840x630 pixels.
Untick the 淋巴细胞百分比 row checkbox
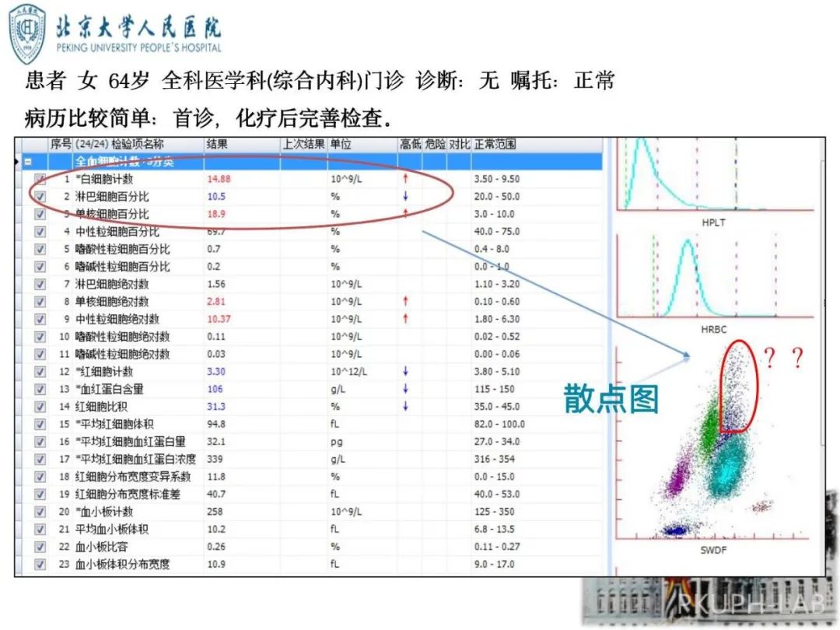pos(40,197)
